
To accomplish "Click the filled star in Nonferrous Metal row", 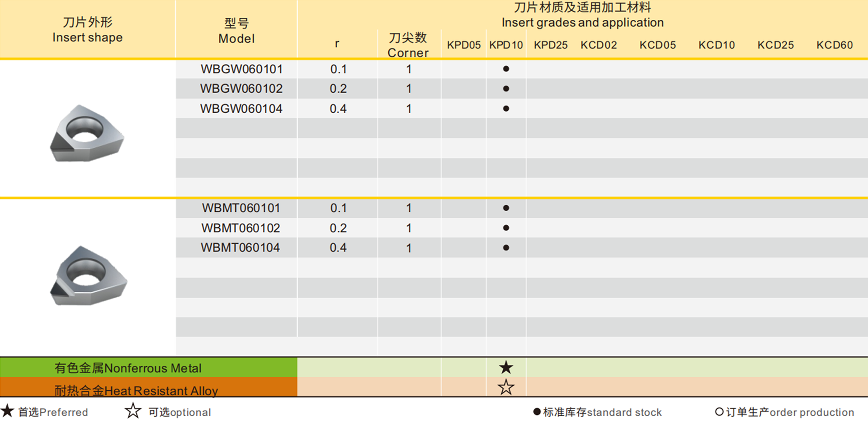I will 506,367.
